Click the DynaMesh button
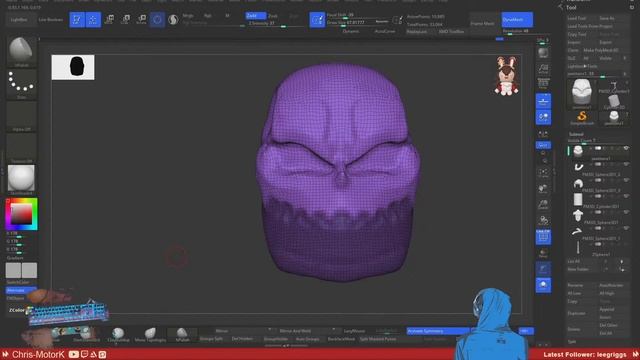 [517, 20]
